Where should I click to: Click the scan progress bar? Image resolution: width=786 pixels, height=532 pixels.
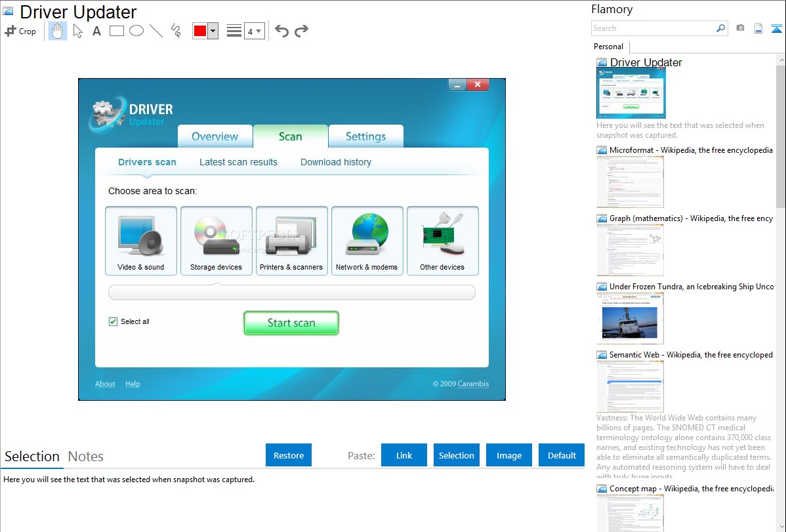tap(292, 293)
